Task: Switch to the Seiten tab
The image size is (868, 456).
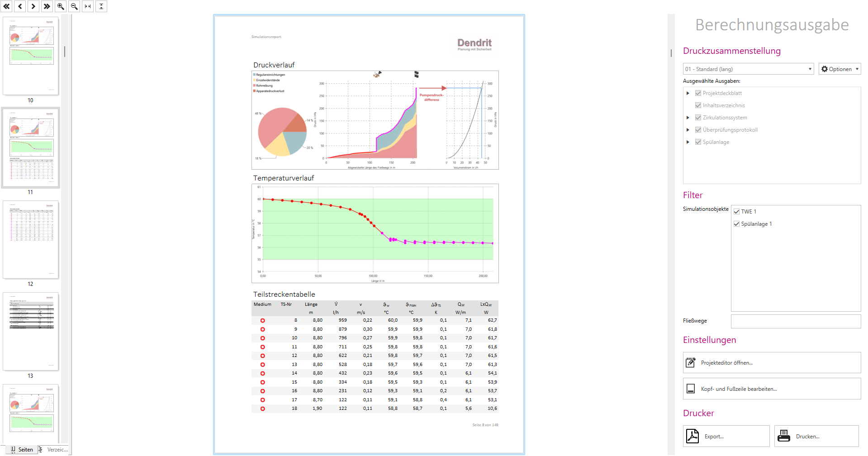Action: [22, 449]
